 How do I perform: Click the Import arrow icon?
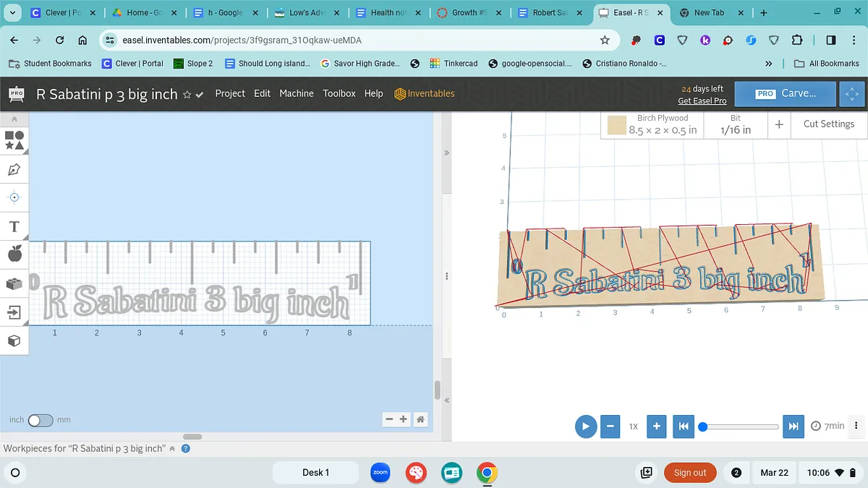pyautogui.click(x=14, y=312)
